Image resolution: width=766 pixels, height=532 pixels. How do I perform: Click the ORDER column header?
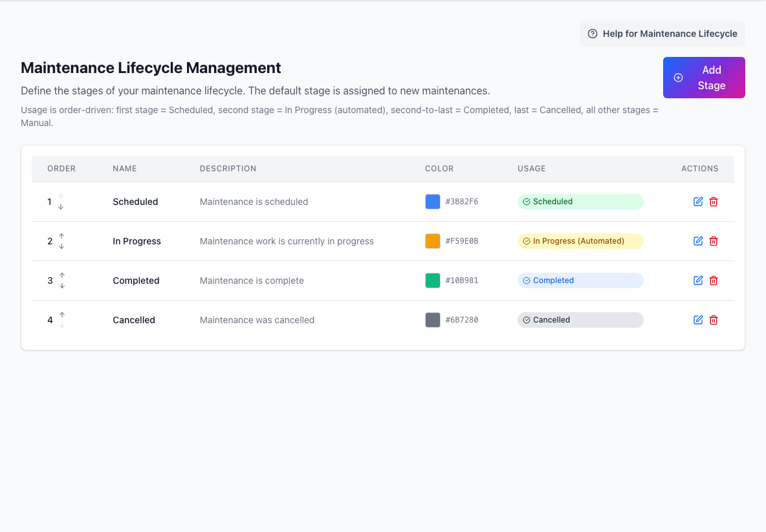[61, 168]
